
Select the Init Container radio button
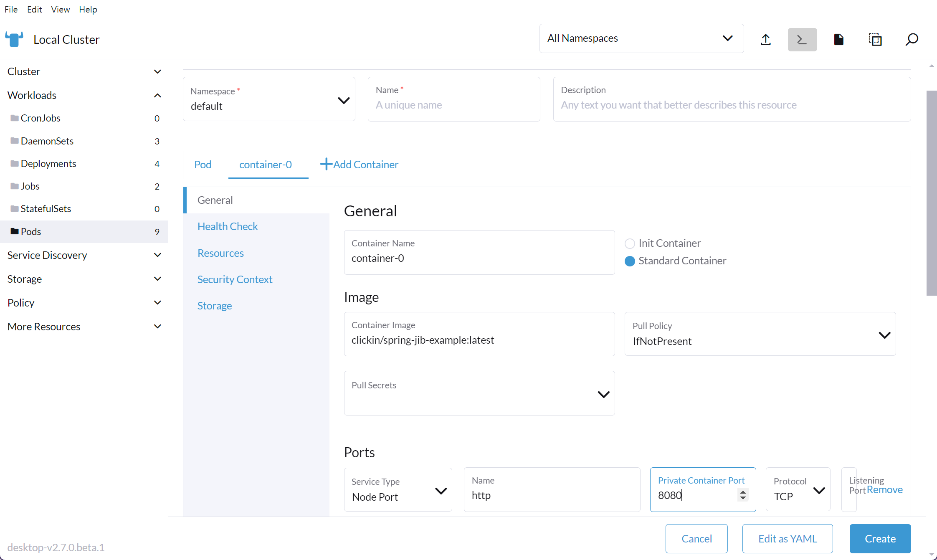(x=630, y=243)
